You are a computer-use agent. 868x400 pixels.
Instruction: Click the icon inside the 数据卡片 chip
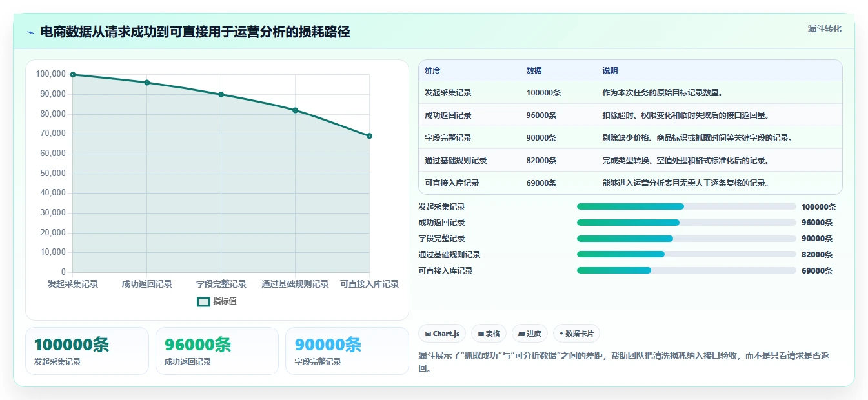point(561,334)
